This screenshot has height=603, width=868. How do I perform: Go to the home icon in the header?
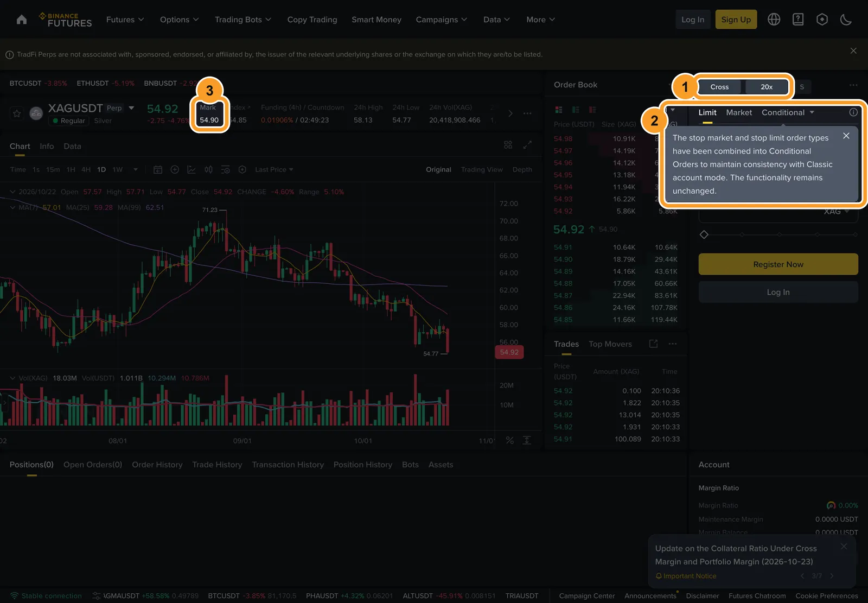point(22,20)
